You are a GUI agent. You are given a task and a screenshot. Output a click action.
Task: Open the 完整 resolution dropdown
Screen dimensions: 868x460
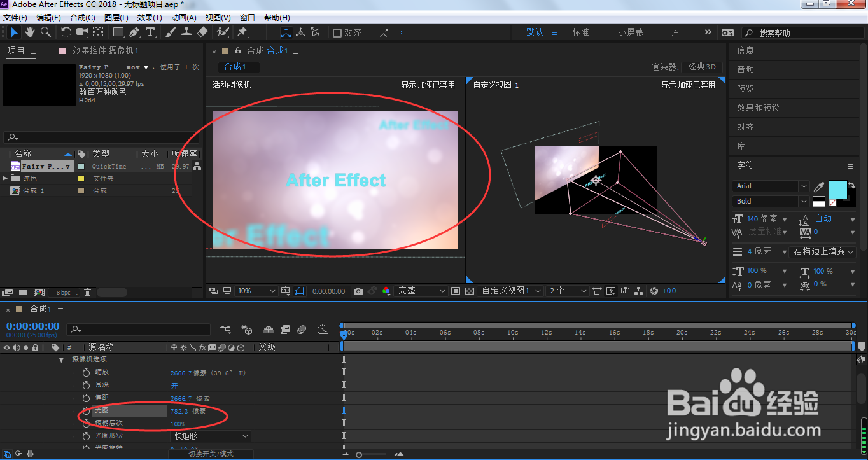(422, 291)
